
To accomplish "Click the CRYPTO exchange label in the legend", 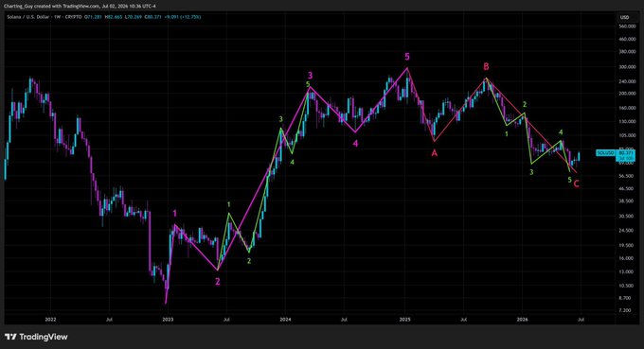I will pos(74,17).
